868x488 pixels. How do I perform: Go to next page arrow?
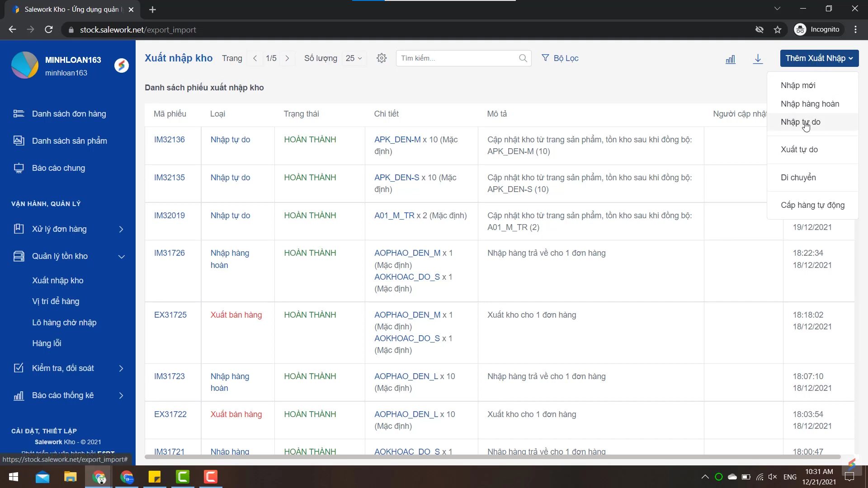click(x=287, y=58)
